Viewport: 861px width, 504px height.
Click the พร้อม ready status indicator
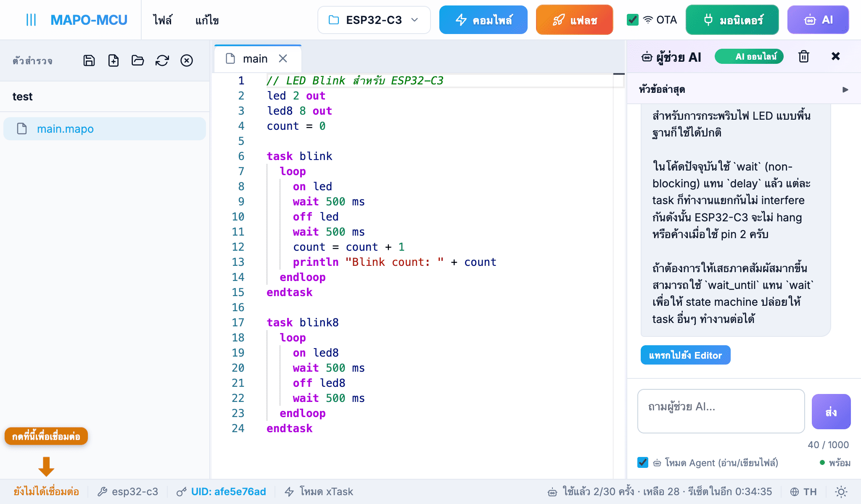[835, 462]
